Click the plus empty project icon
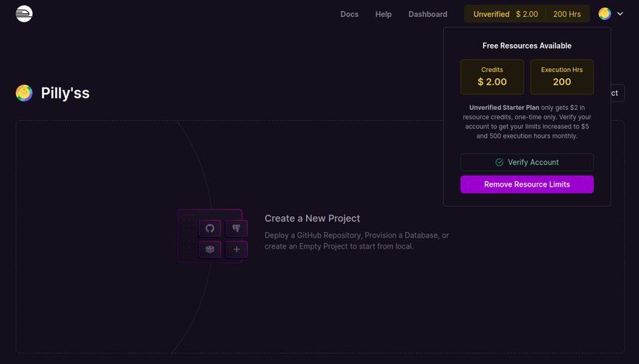Image resolution: width=639 pixels, height=364 pixels. [x=236, y=249]
